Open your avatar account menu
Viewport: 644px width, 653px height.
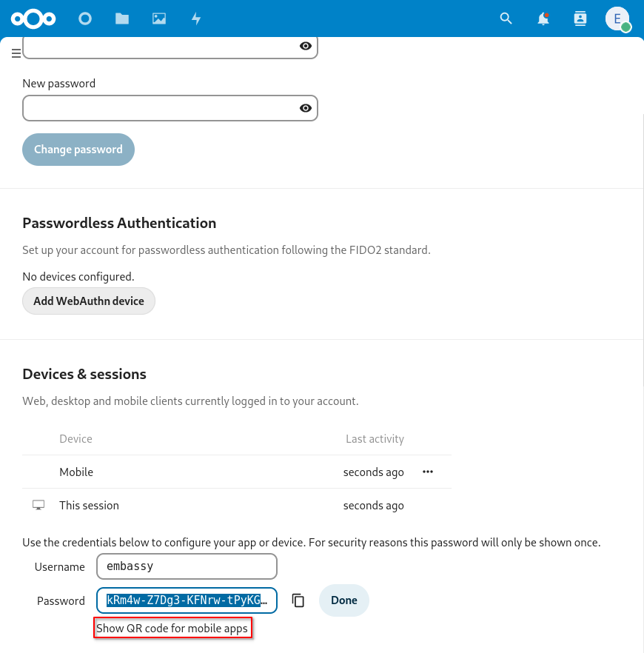[x=618, y=19]
